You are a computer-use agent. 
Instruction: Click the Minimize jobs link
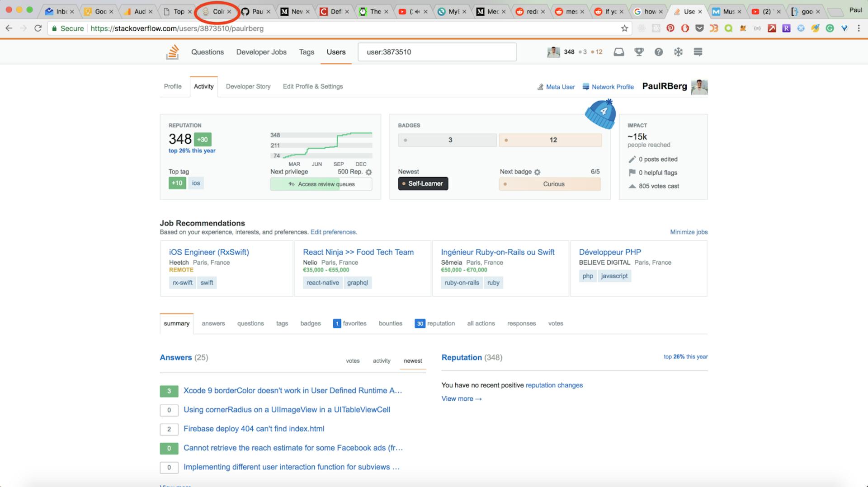[689, 232]
